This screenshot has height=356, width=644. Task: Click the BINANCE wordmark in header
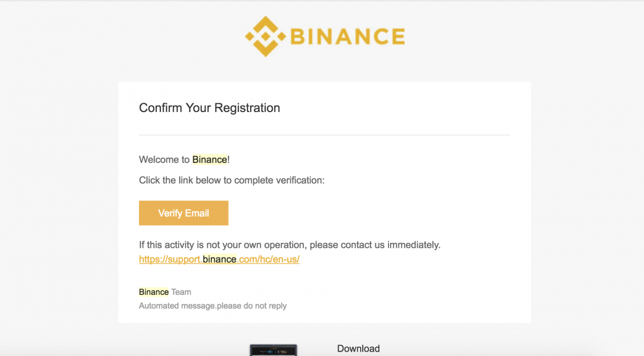[x=348, y=36]
